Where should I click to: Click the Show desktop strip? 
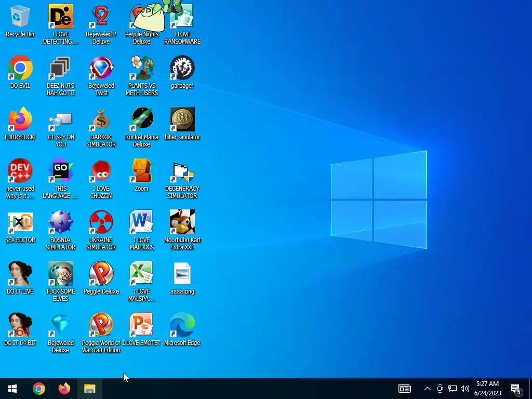[x=530, y=389]
